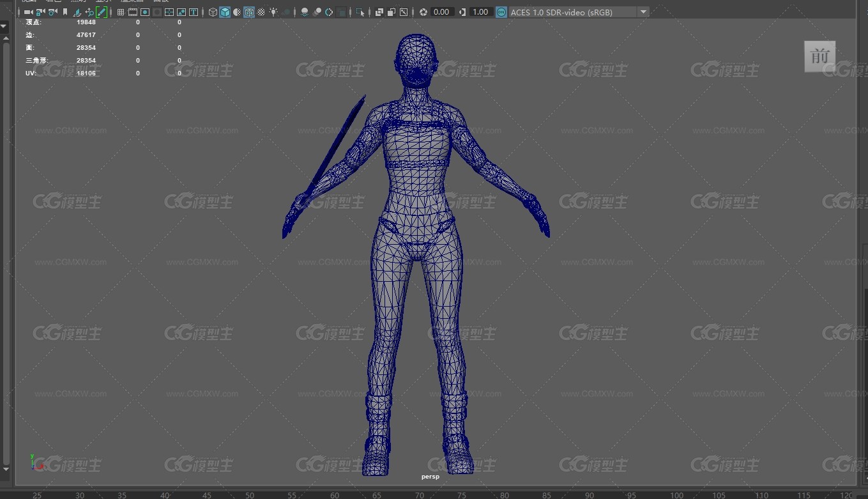Image resolution: width=868 pixels, height=499 pixels.
Task: Enable Textured display checker icon
Action: (261, 12)
